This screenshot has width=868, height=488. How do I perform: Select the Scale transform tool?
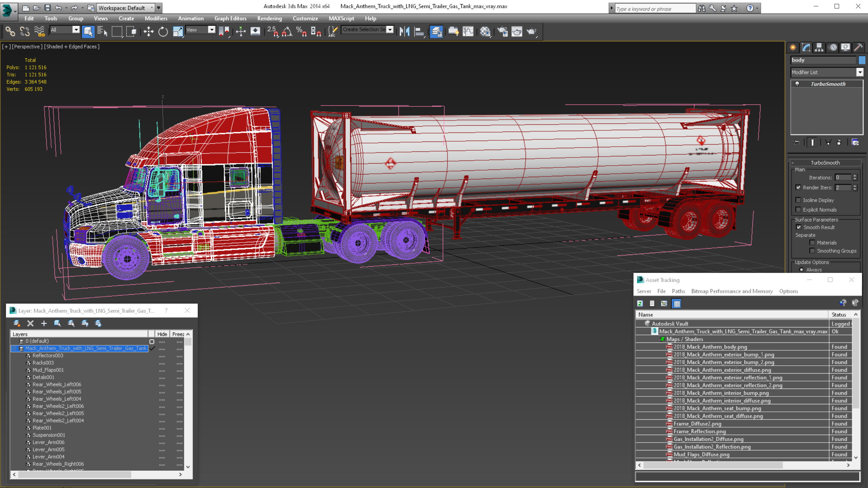point(178,32)
